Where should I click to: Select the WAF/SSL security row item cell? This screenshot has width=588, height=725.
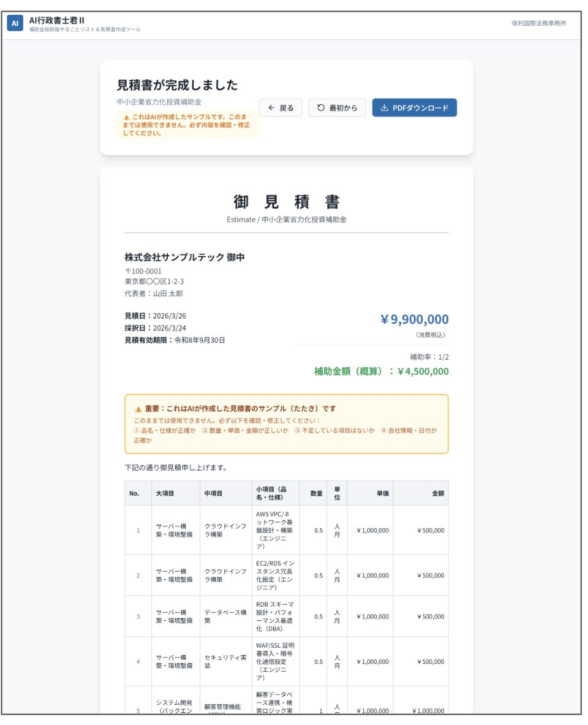[275, 662]
